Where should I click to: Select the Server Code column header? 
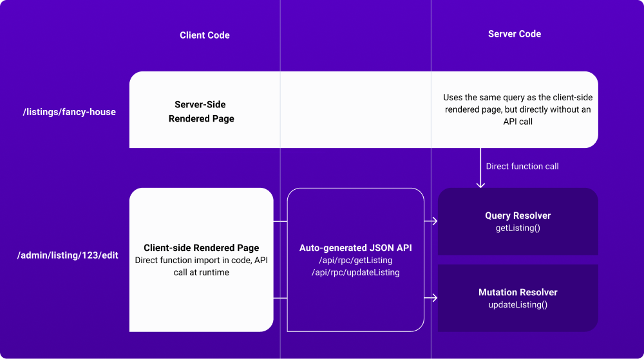coord(515,34)
